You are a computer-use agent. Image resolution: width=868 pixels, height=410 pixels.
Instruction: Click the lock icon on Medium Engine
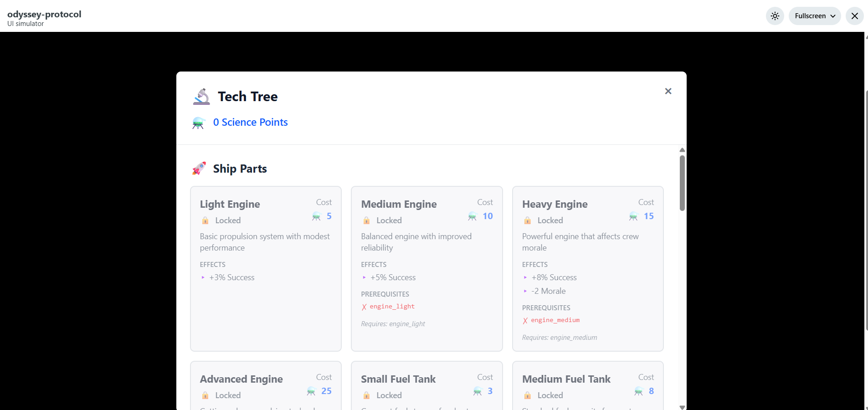366,220
